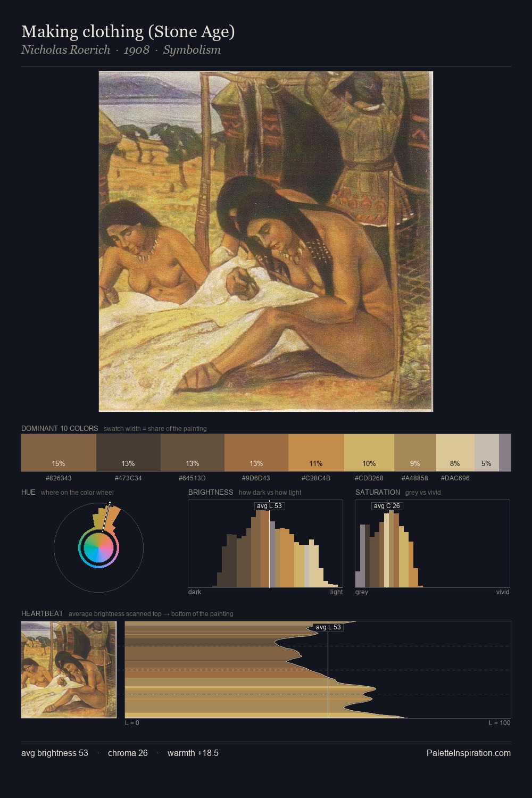Click the avg L 53 label in Brightness chart
The image size is (532, 798).
pyautogui.click(x=270, y=506)
